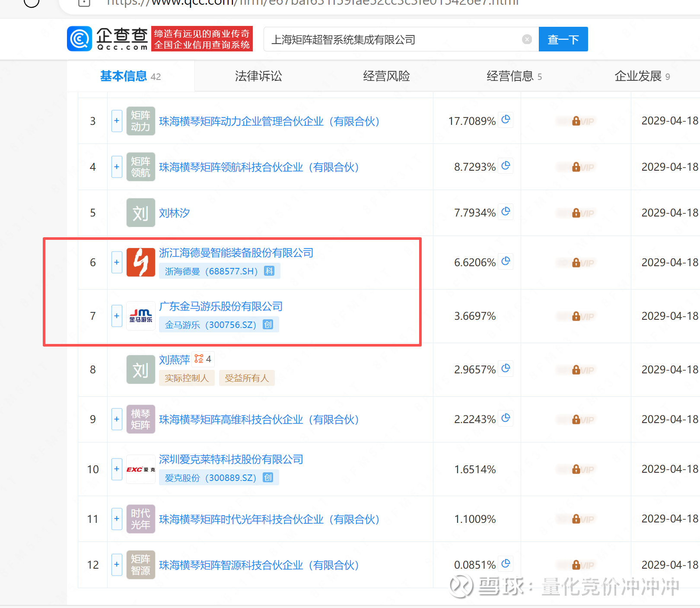Click the 金马游乐 JM company logo
The image size is (700, 608).
141,316
